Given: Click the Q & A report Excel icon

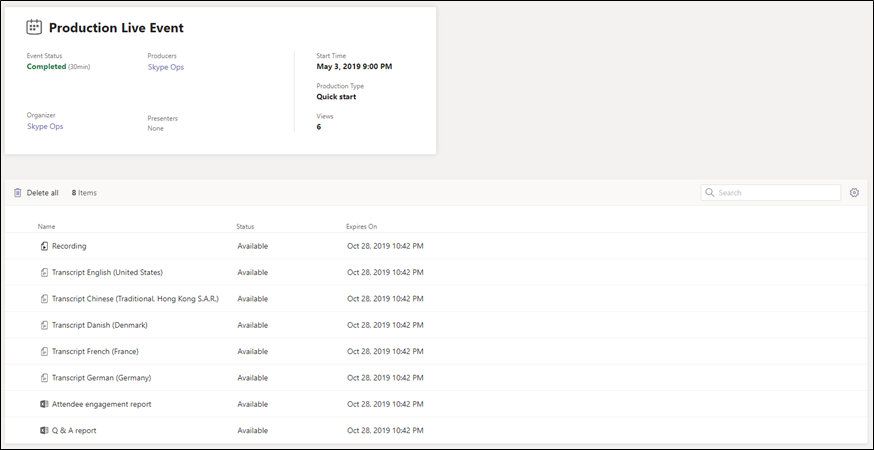Looking at the screenshot, I should 44,430.
